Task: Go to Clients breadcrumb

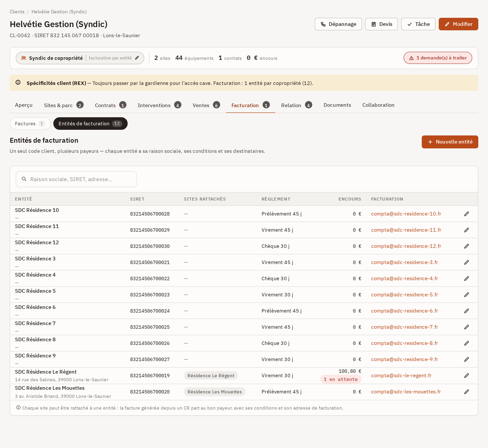Action: pos(17,12)
